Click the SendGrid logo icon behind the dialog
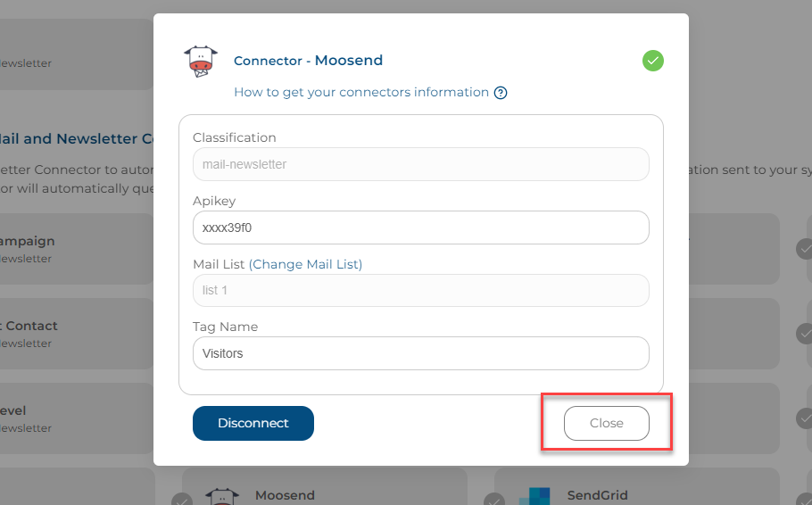The height and width of the screenshot is (505, 812). (534, 496)
